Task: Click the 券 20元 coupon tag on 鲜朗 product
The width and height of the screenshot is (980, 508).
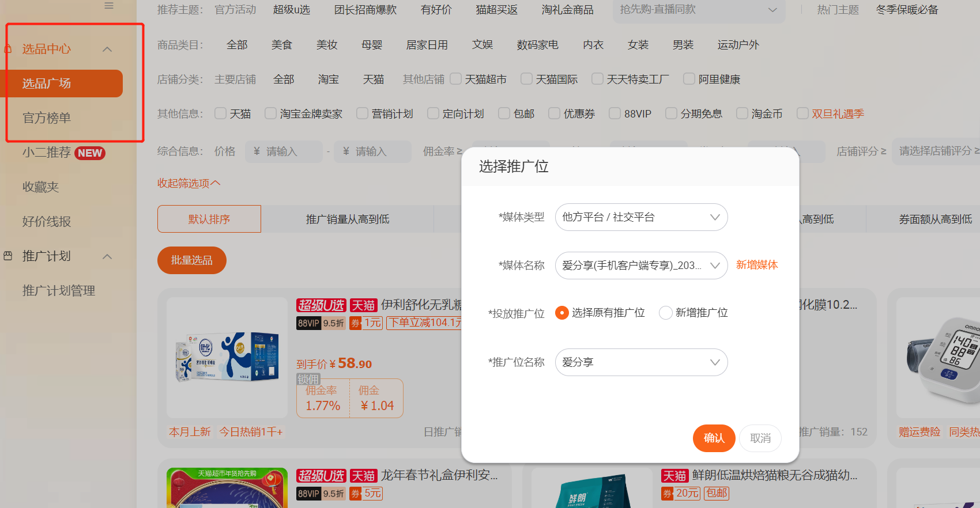Action: tap(680, 494)
